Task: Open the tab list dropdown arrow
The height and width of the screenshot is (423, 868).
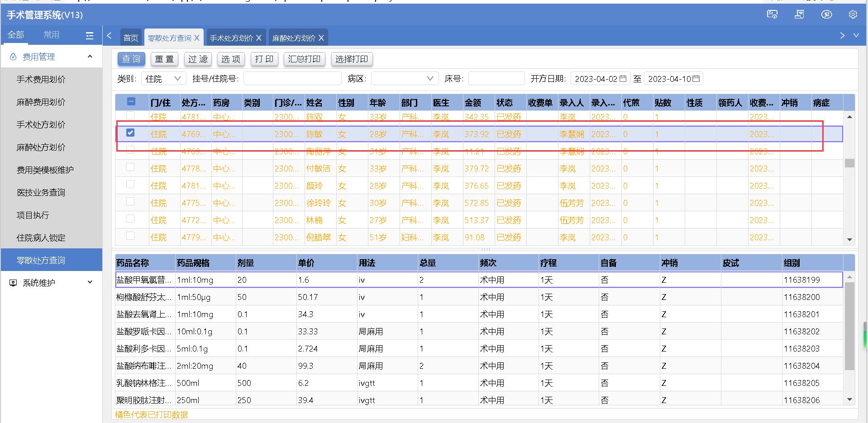Action: click(856, 35)
